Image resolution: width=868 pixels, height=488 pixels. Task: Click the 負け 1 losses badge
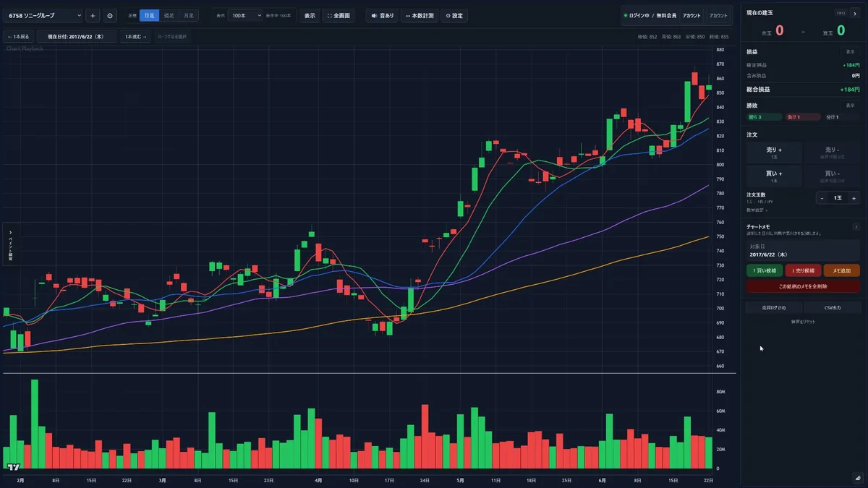point(803,117)
